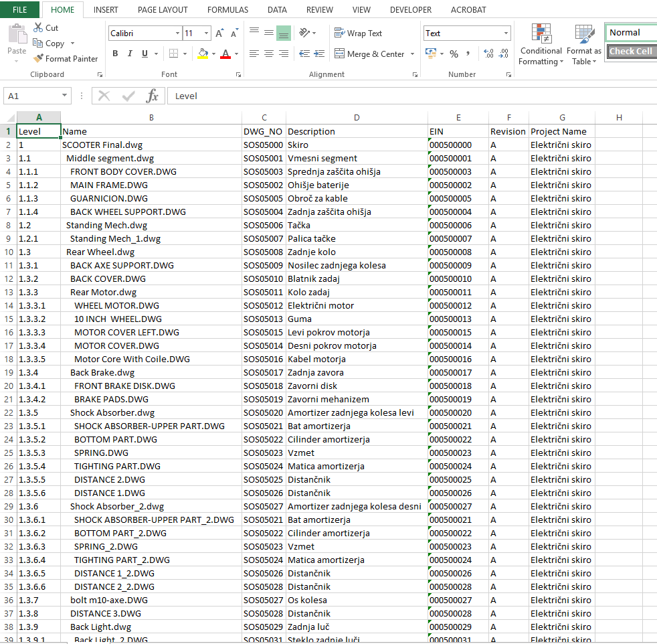657x644 pixels.
Task: Select column D header
Action: 357,118
